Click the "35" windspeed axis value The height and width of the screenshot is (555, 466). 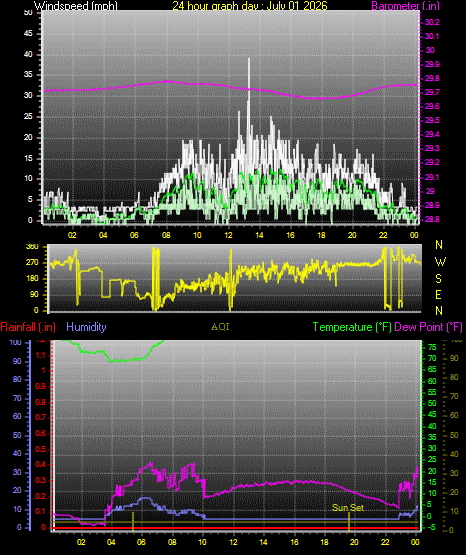(x=28, y=75)
